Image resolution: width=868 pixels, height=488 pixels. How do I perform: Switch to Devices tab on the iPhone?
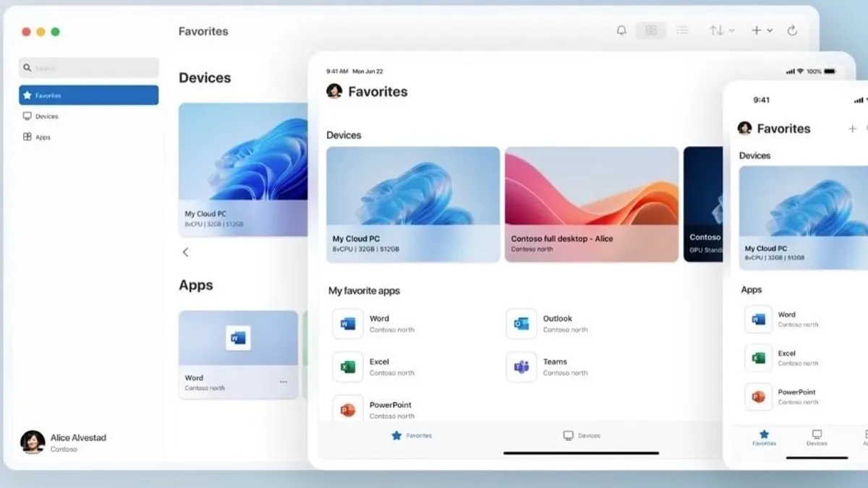click(x=817, y=438)
